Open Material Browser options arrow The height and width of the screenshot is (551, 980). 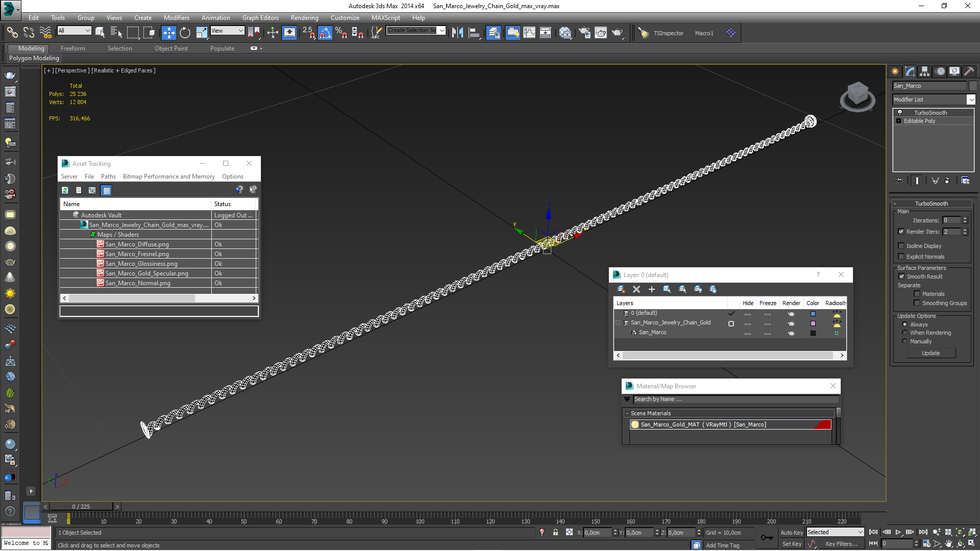[627, 399]
